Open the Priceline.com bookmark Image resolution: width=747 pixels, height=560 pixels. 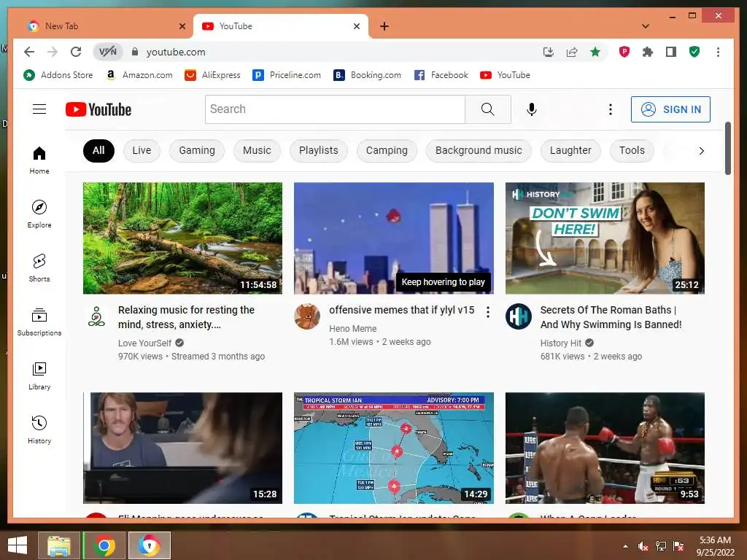287,75
